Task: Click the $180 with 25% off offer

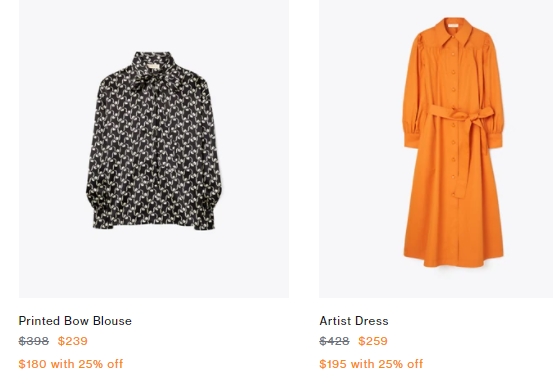Action: pos(71,364)
